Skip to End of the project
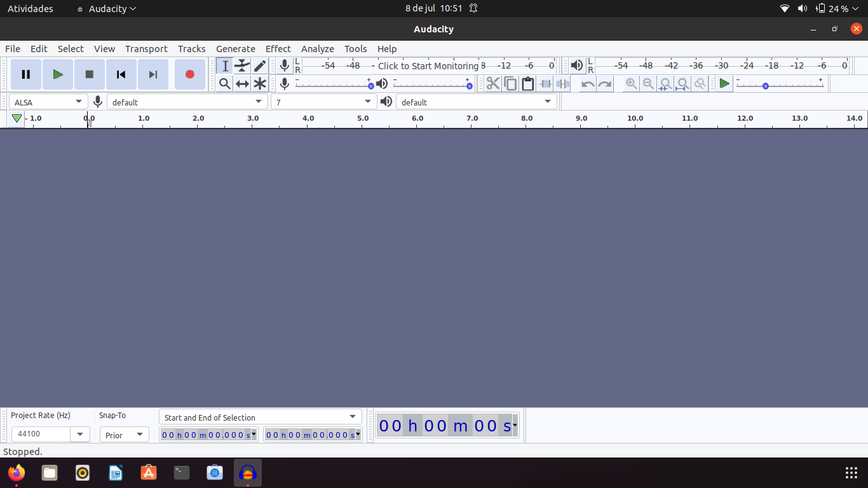 click(153, 74)
